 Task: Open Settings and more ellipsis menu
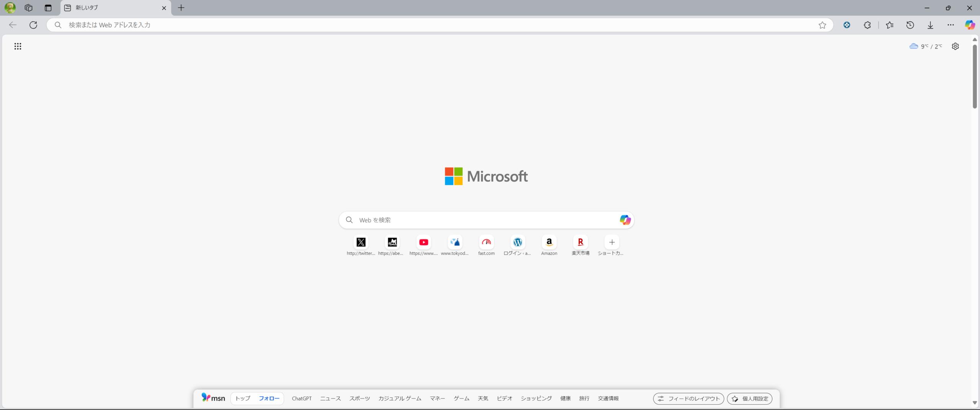[x=951, y=25]
